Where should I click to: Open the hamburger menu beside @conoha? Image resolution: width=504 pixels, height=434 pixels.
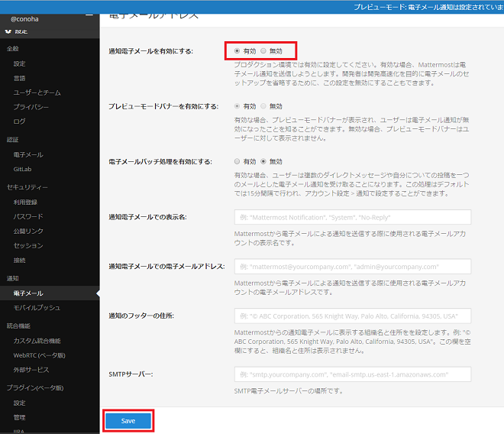pos(89,15)
